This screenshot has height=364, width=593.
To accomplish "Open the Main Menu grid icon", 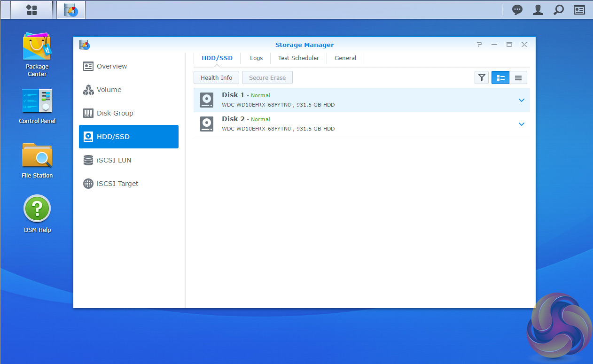I will pyautogui.click(x=31, y=9).
